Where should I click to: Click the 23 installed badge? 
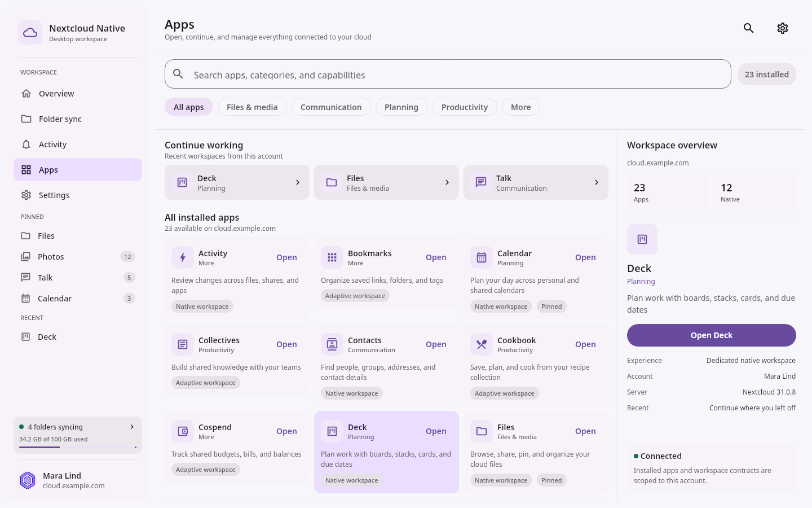click(767, 75)
